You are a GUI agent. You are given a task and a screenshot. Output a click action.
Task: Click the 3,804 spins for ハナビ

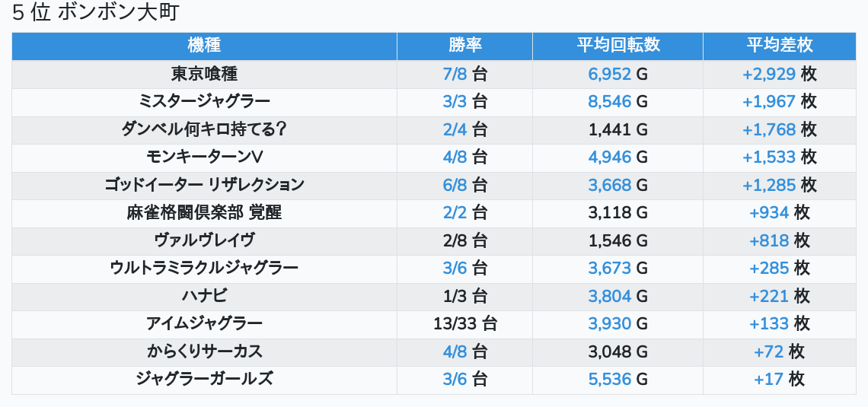coord(609,297)
